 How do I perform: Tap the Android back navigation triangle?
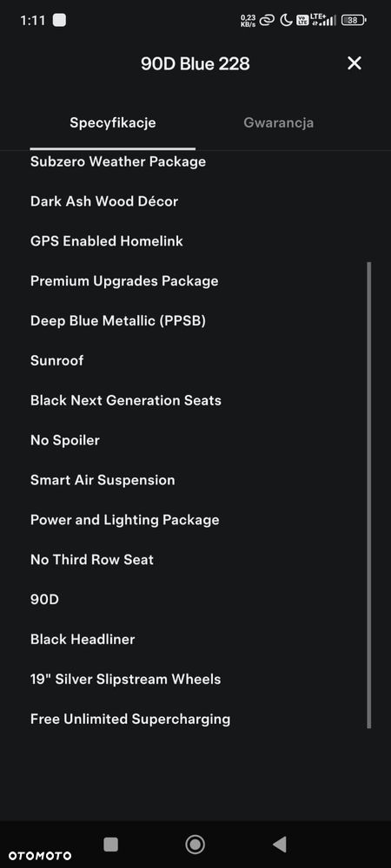pyautogui.click(x=280, y=845)
